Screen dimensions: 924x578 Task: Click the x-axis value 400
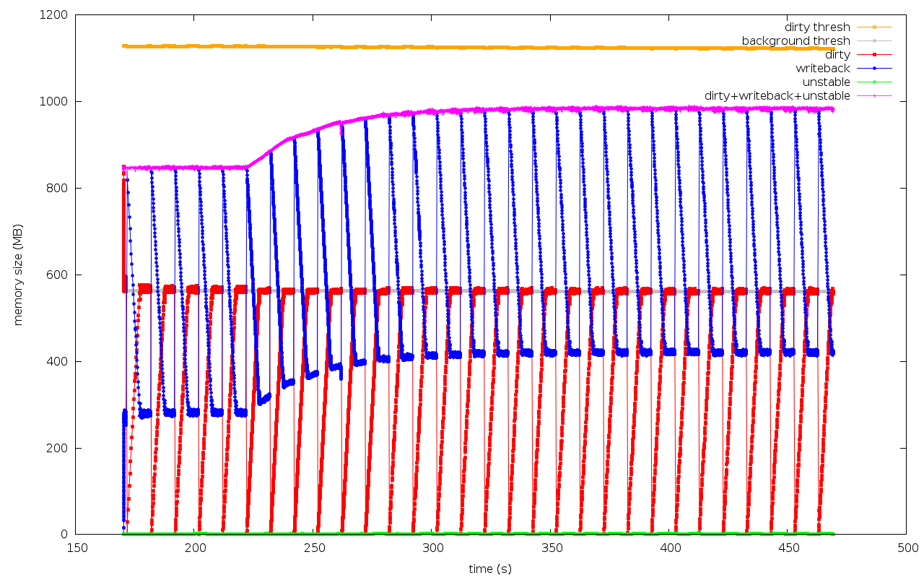pyautogui.click(x=669, y=548)
